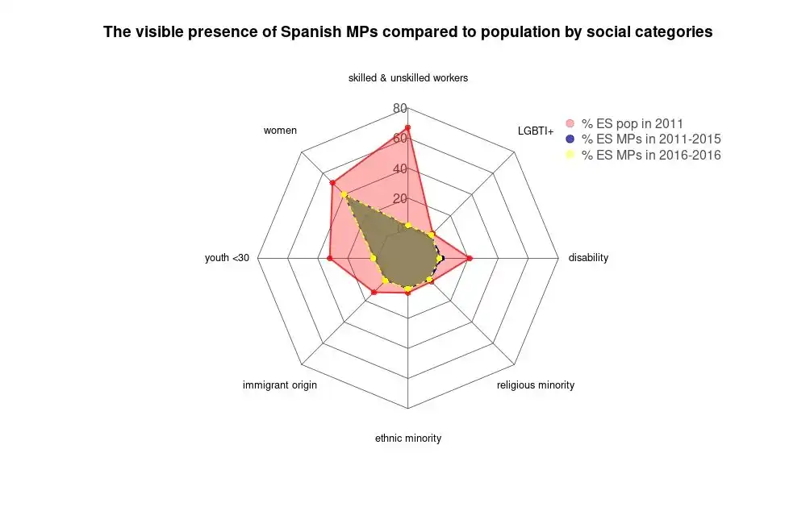Viewport: 785px width, 532px height.
Task: Click the red data point on workers axis
Action: tap(407, 128)
